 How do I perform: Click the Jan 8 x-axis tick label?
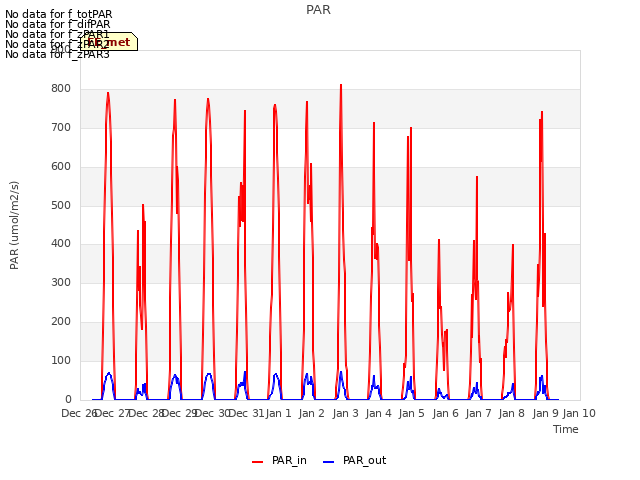pos(512,413)
